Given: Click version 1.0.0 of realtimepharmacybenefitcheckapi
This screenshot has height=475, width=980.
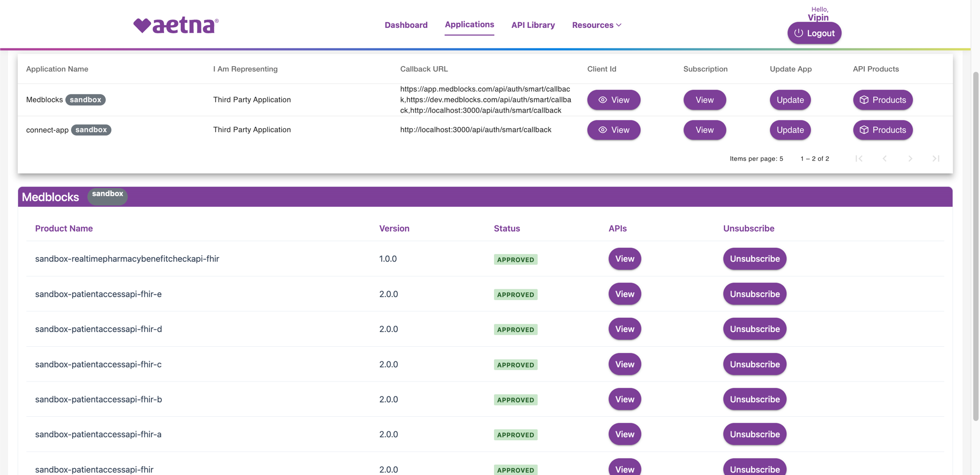Looking at the screenshot, I should coord(388,259).
